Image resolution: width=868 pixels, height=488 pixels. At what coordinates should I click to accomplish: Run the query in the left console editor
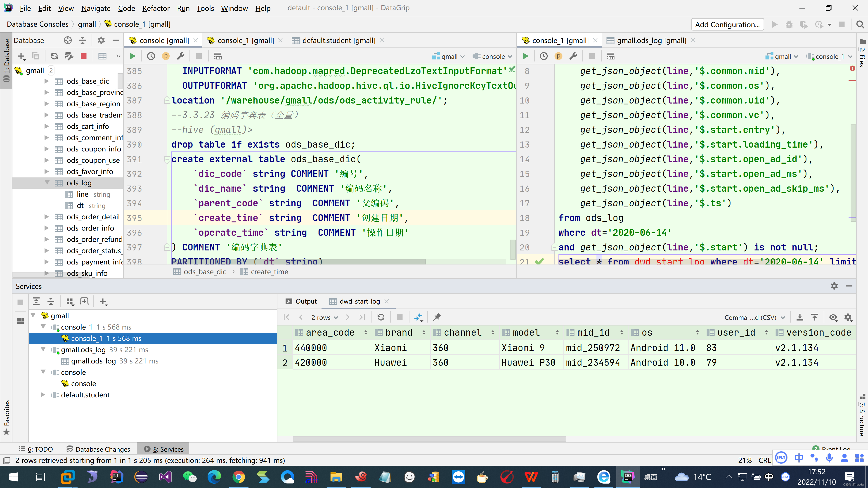click(132, 56)
